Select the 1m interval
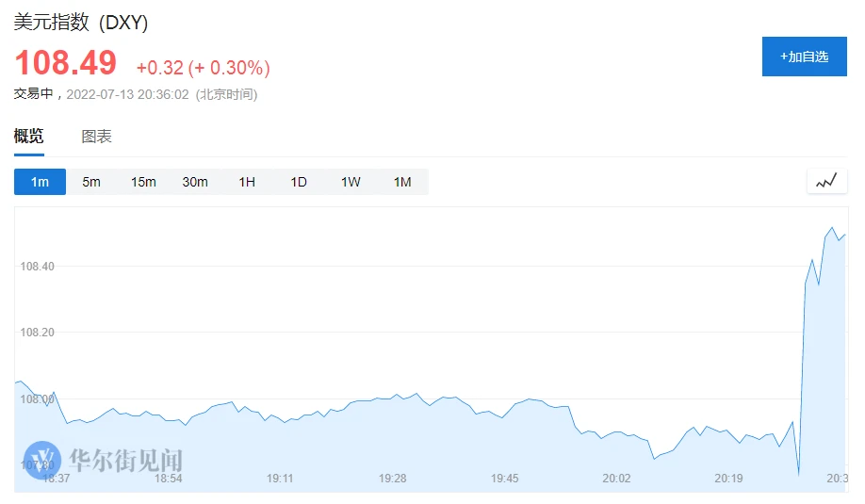 point(40,182)
